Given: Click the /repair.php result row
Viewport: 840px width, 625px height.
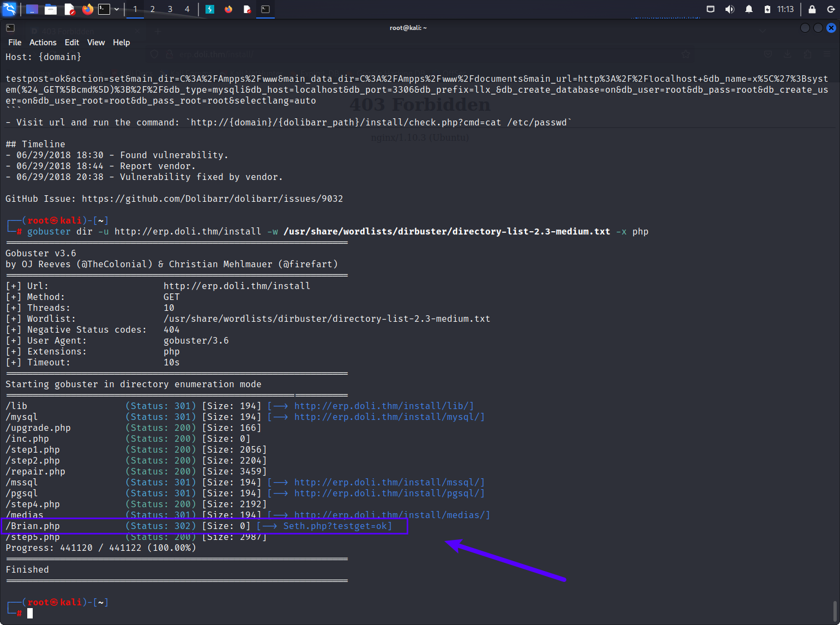Looking at the screenshot, I should pyautogui.click(x=136, y=471).
